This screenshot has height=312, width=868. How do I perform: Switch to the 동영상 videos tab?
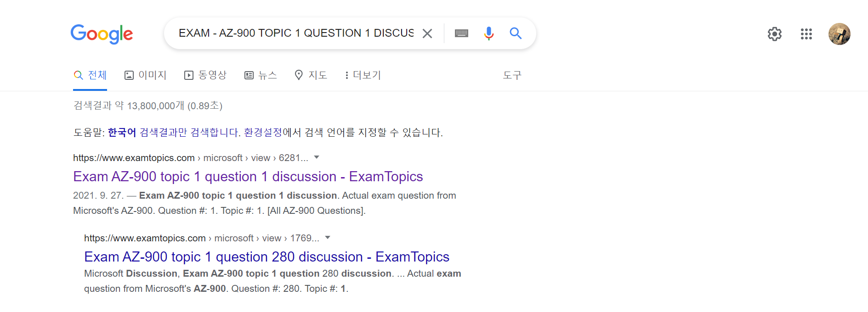click(205, 75)
